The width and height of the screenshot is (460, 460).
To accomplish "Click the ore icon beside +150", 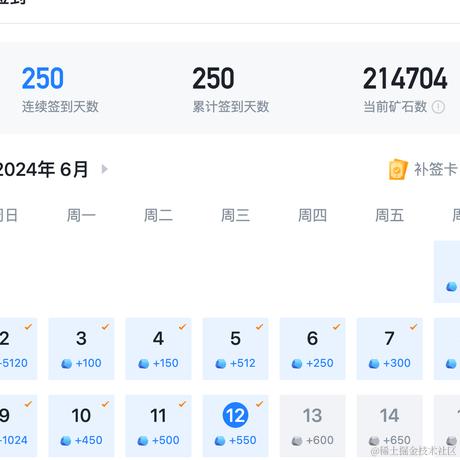I will tap(144, 364).
